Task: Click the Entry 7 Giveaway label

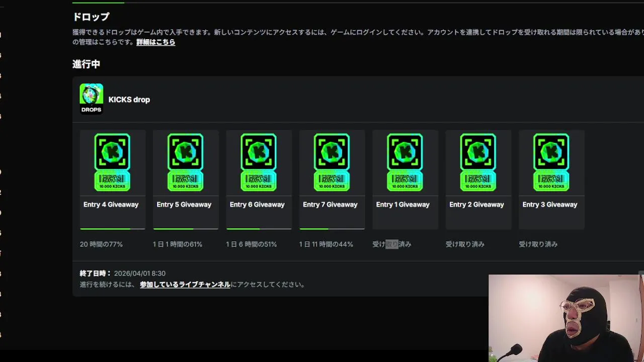Action: tap(330, 205)
